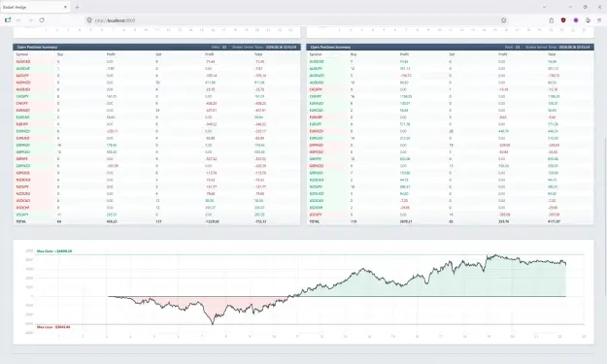Image resolution: width=607 pixels, height=364 pixels.
Task: Select AUDCAD row in right table
Action: click(451, 61)
